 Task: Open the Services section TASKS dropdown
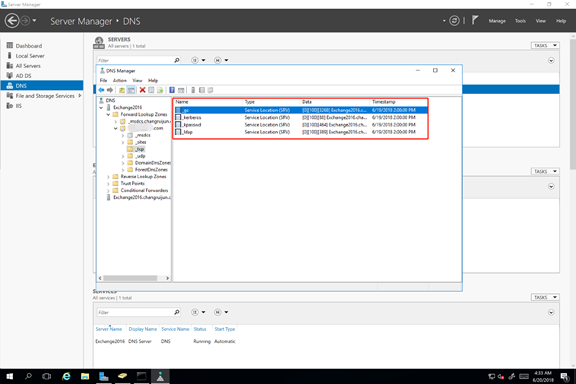coord(545,297)
